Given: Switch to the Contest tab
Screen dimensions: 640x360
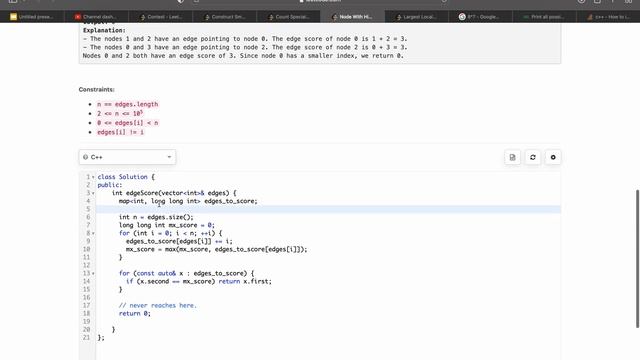Looking at the screenshot, I should [160, 17].
